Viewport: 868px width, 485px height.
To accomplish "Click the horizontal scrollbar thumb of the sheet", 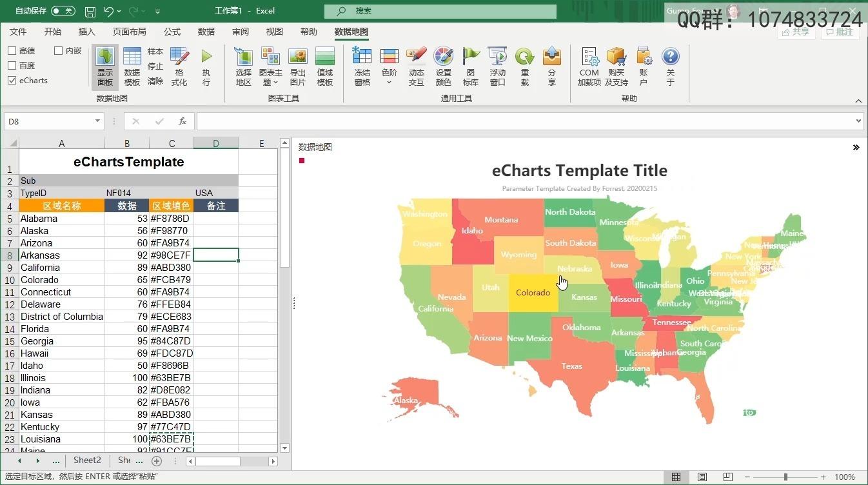I will point(218,461).
